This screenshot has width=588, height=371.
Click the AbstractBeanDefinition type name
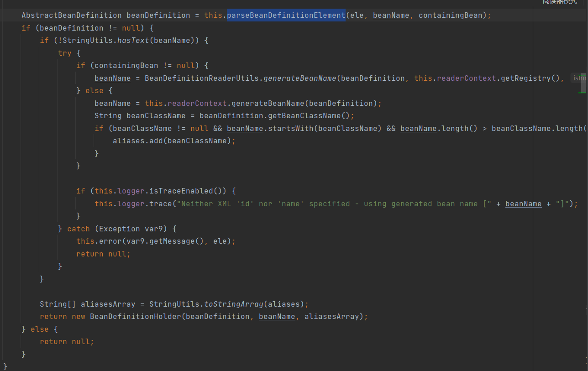click(72, 15)
